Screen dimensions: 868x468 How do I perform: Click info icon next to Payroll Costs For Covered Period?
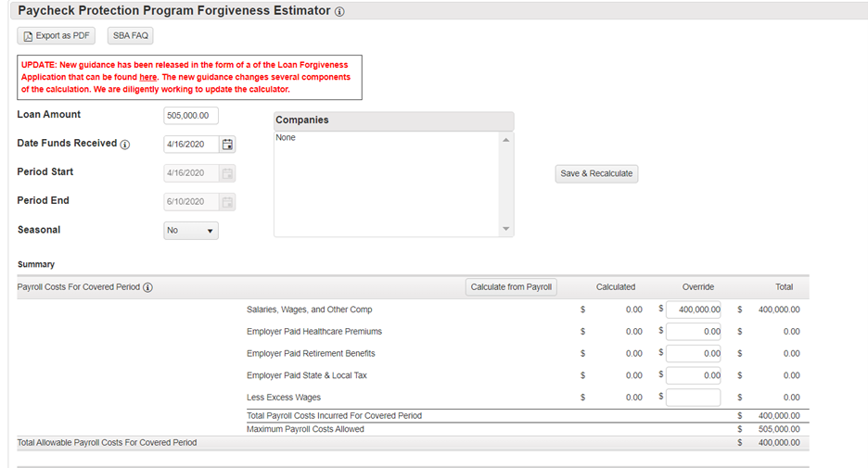tap(147, 287)
